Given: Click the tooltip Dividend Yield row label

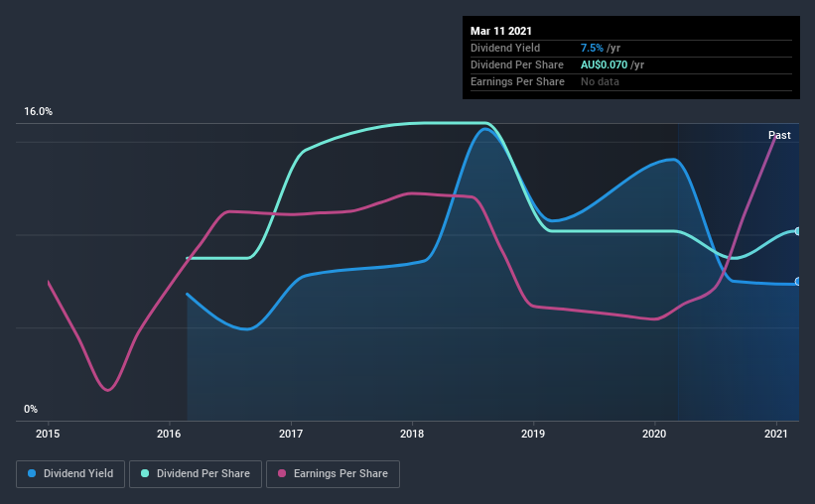Looking at the screenshot, I should tap(505, 48).
